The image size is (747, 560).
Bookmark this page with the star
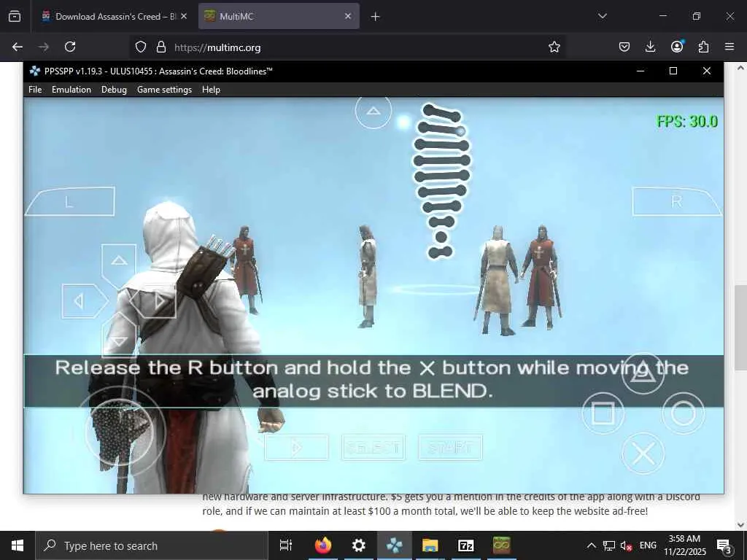(554, 47)
